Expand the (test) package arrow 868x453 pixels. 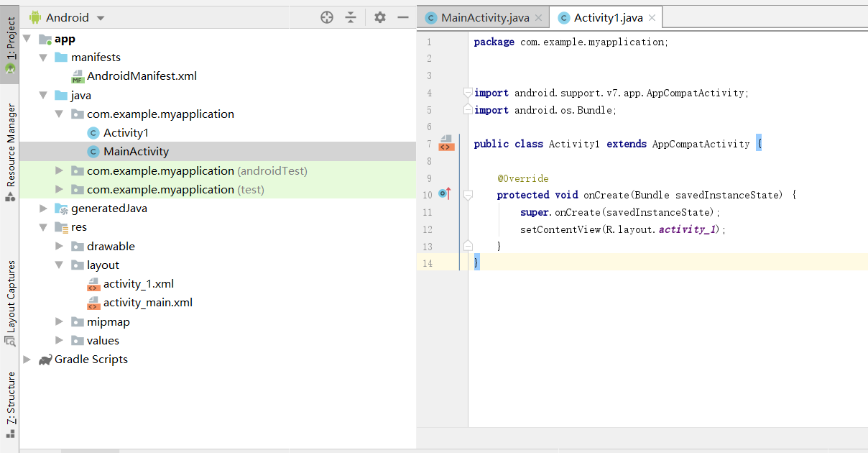(x=60, y=189)
